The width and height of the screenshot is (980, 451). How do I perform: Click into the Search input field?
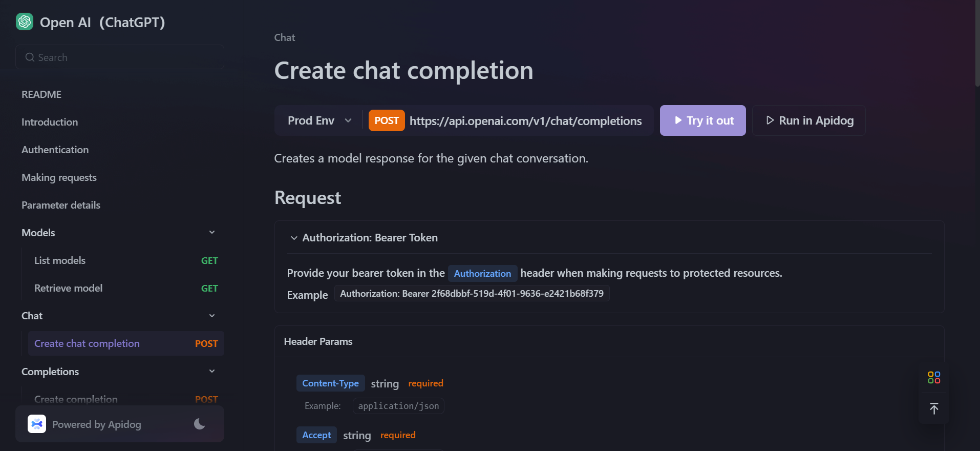(128, 57)
